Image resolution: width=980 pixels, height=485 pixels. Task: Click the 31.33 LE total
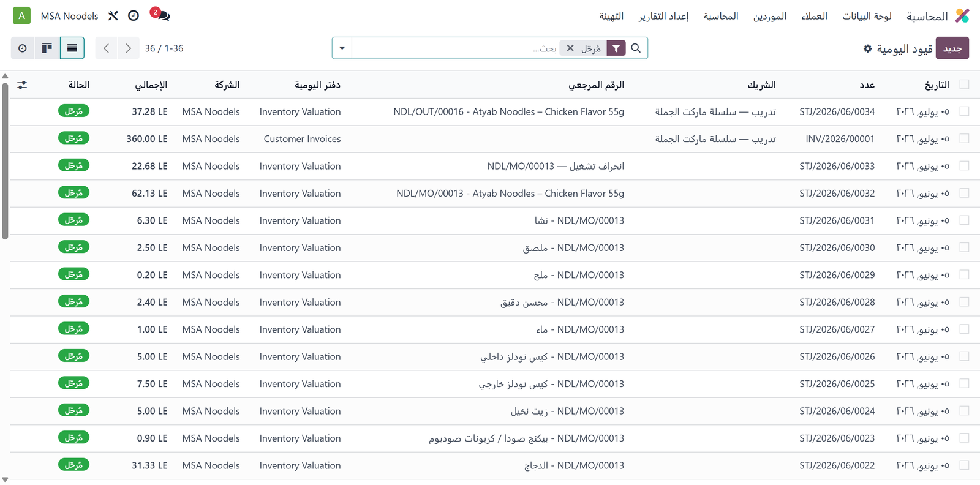(x=149, y=465)
